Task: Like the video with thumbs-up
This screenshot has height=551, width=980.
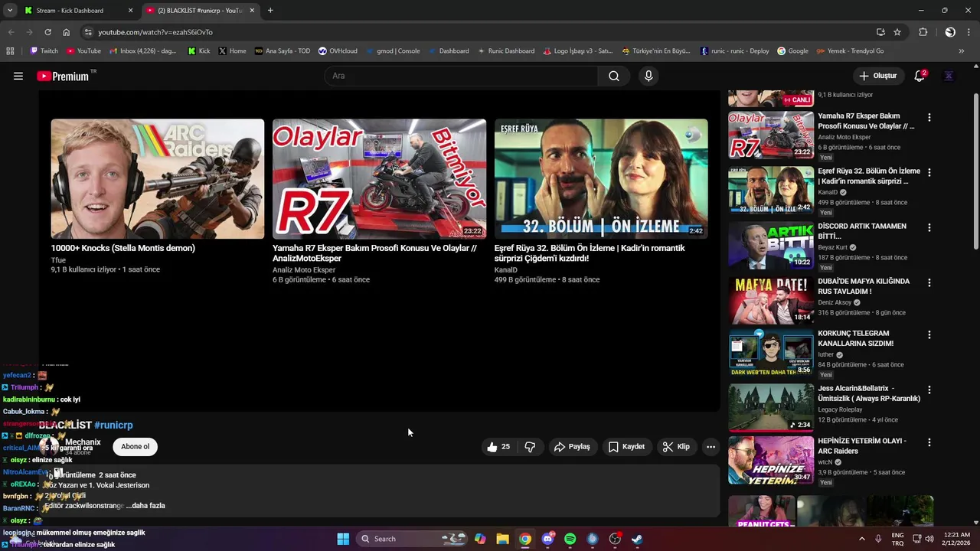Action: [498, 447]
